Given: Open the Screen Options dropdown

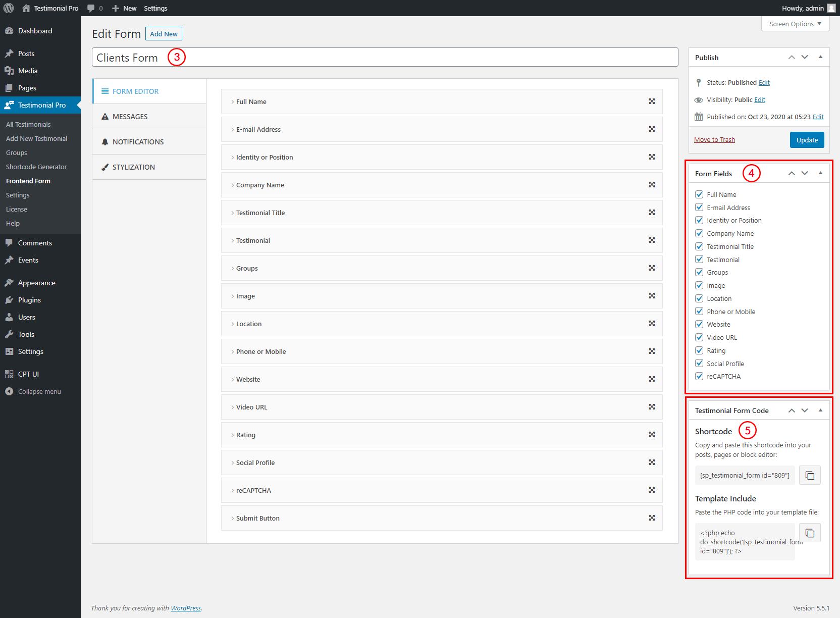Looking at the screenshot, I should (x=795, y=24).
